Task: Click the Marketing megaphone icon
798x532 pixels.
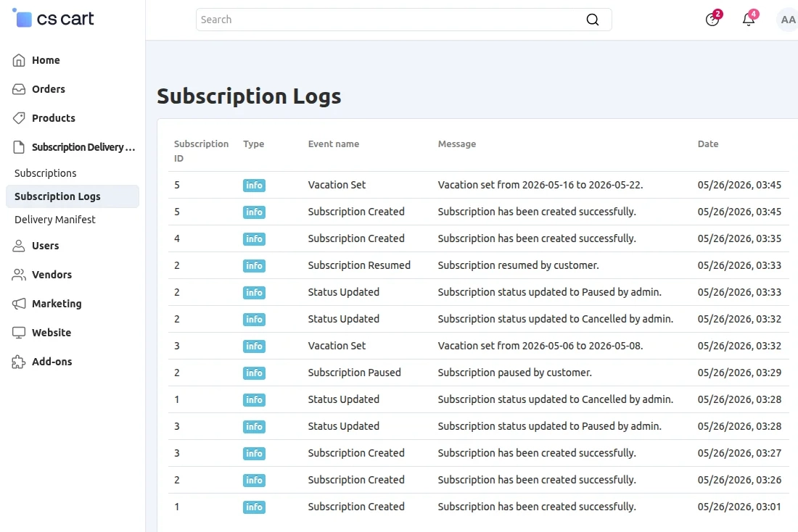Action: pyautogui.click(x=19, y=304)
